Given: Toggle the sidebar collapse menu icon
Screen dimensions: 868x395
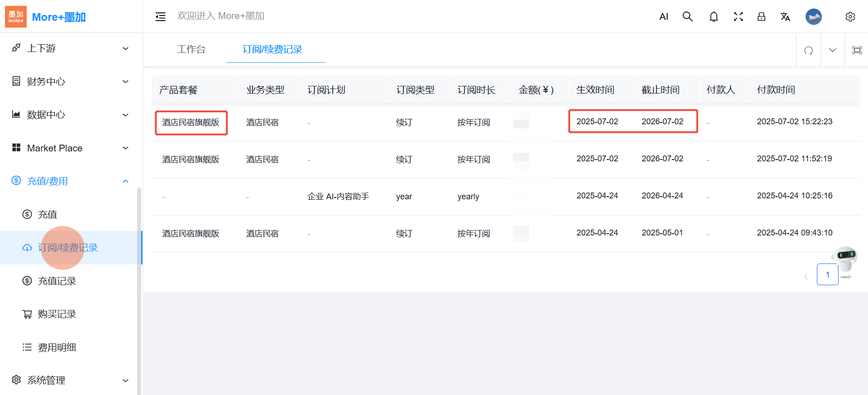Looking at the screenshot, I should click(x=160, y=17).
